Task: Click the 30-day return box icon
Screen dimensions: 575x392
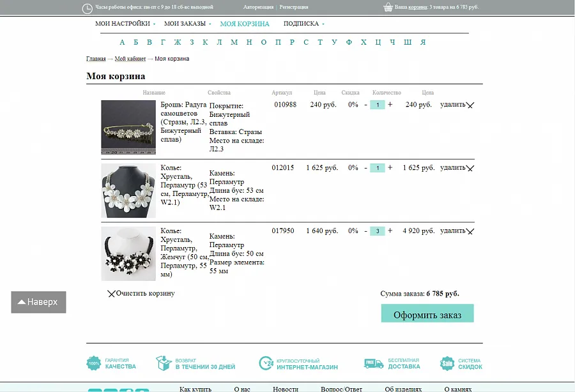Action: pos(164,363)
